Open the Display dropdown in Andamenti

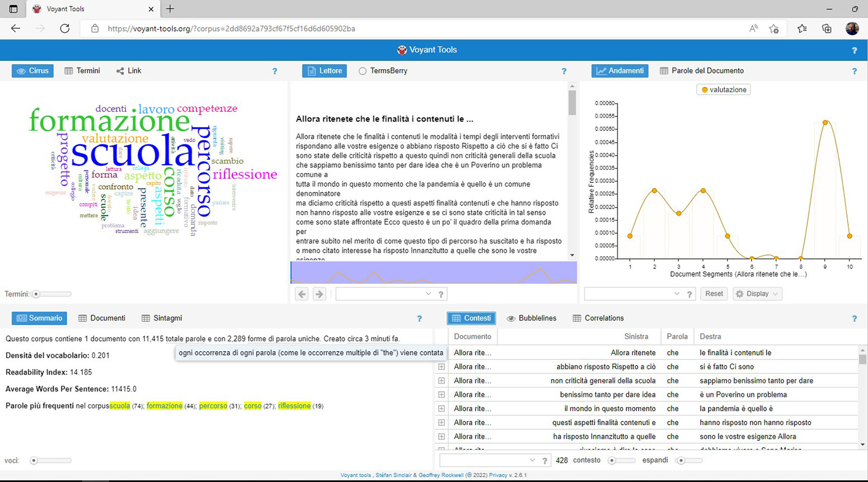tap(757, 294)
